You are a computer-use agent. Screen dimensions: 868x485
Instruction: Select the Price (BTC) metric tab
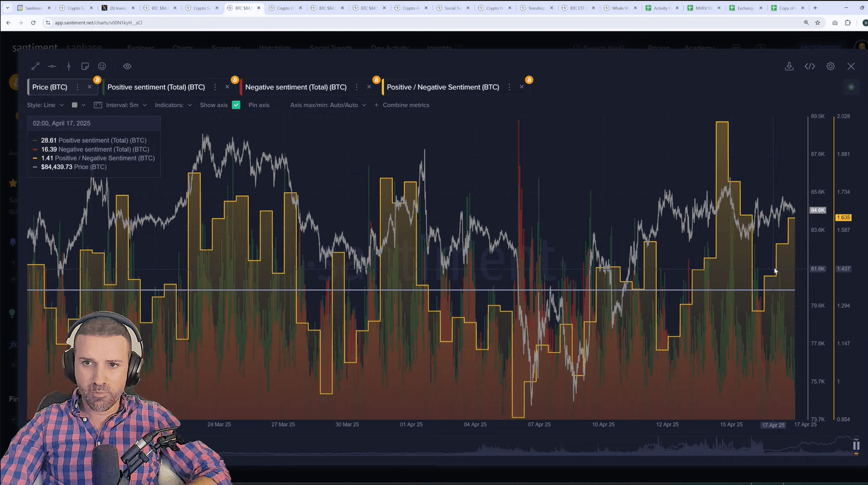point(50,87)
